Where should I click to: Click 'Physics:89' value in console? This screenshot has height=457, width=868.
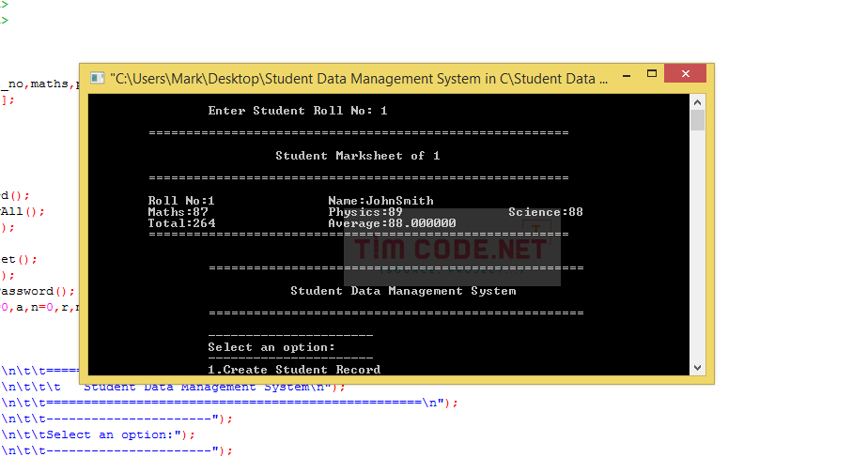pyautogui.click(x=365, y=212)
